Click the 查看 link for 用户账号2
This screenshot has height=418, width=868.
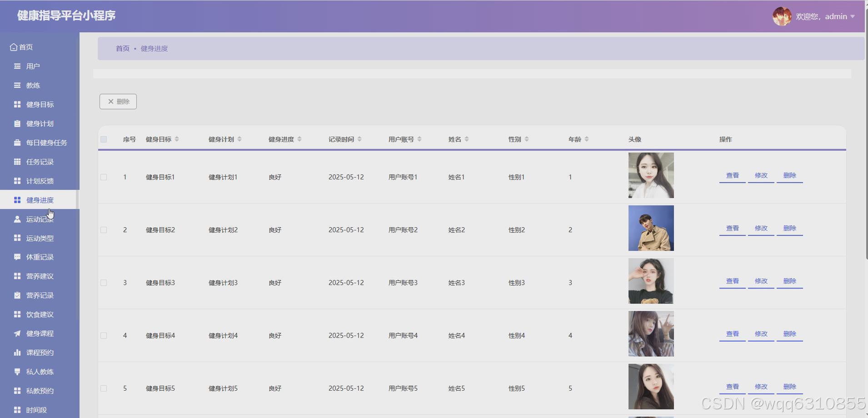732,228
